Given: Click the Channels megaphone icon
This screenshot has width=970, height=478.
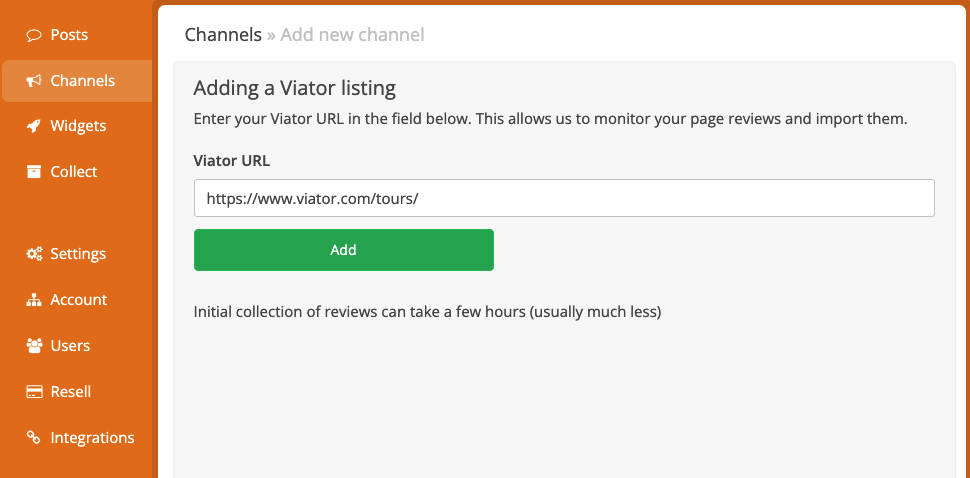Looking at the screenshot, I should pyautogui.click(x=33, y=81).
